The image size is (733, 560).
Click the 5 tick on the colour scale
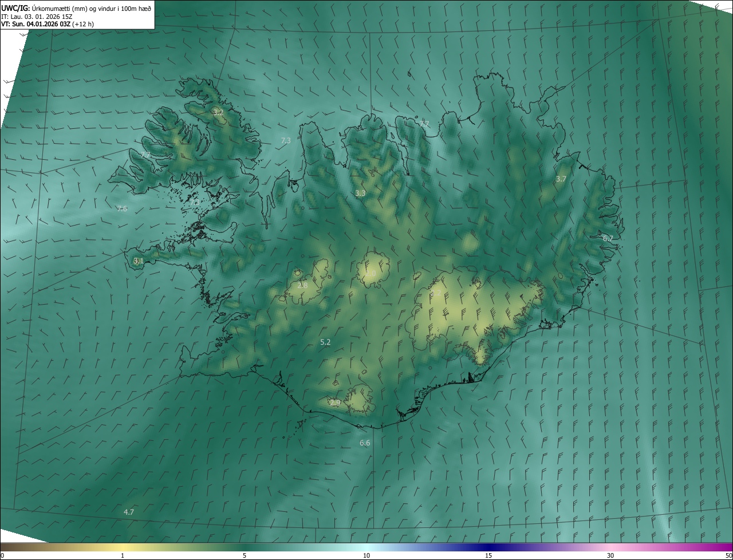(245, 556)
